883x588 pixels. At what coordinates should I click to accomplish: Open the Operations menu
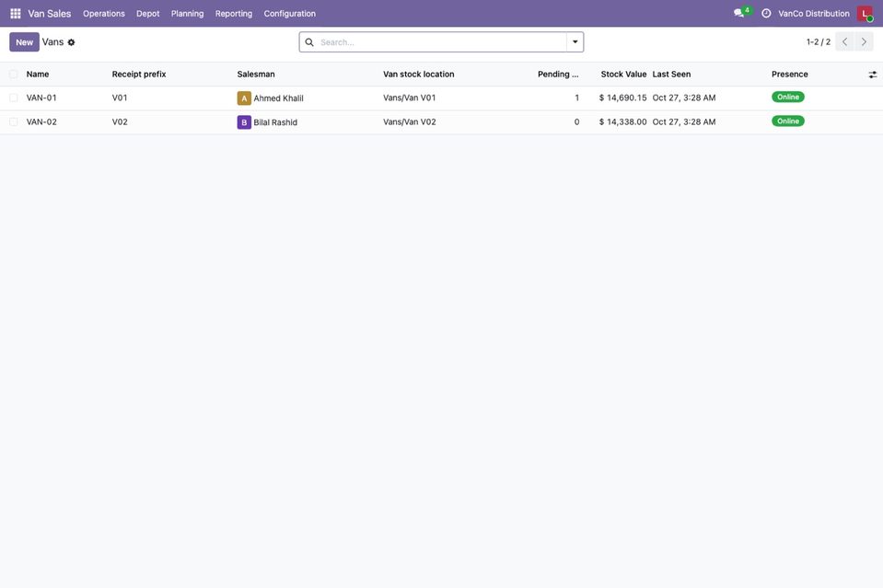(104, 14)
